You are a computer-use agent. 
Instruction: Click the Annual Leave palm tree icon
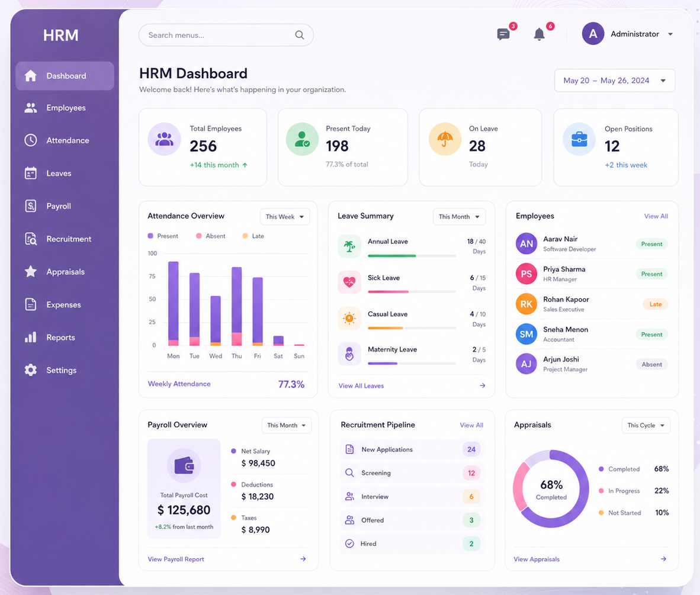click(x=349, y=246)
